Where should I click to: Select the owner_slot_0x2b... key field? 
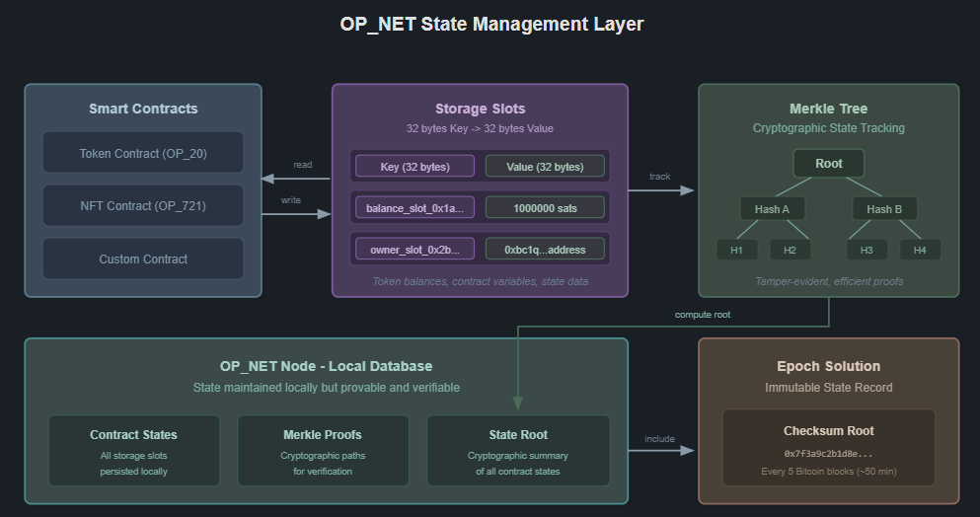point(415,250)
